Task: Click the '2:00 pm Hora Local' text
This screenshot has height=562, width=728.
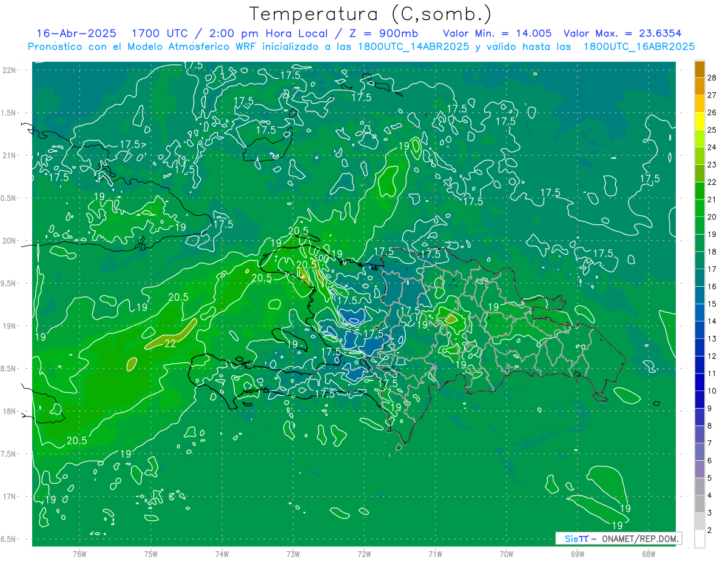Action: (x=269, y=33)
